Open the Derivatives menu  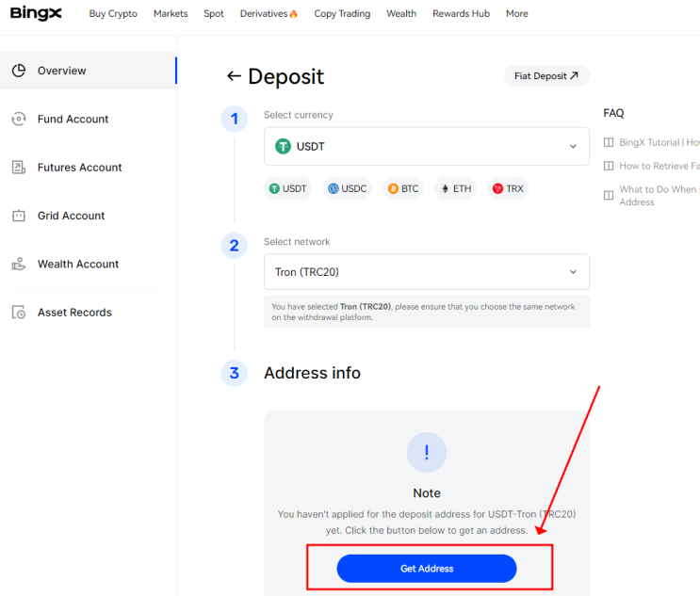pyautogui.click(x=269, y=14)
